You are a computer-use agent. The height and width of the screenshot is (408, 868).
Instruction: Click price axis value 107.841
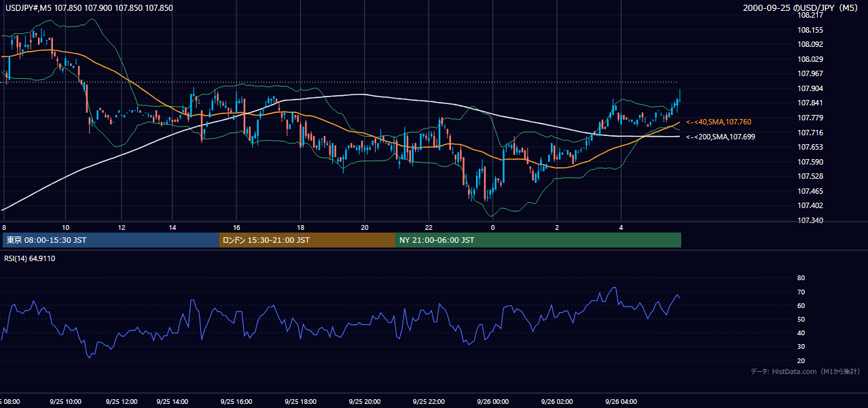point(810,103)
